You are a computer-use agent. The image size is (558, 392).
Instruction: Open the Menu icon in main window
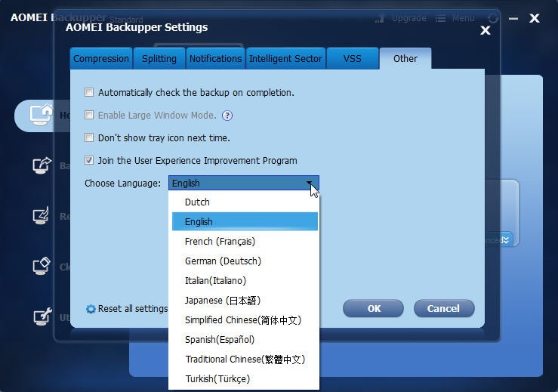[440, 18]
